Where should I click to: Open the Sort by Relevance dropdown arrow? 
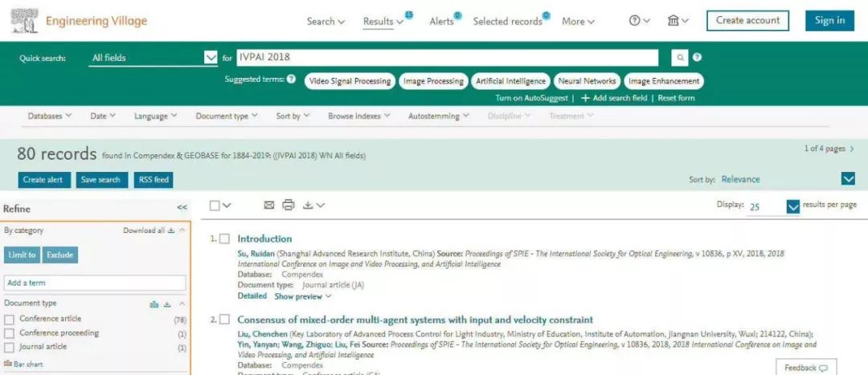(848, 178)
